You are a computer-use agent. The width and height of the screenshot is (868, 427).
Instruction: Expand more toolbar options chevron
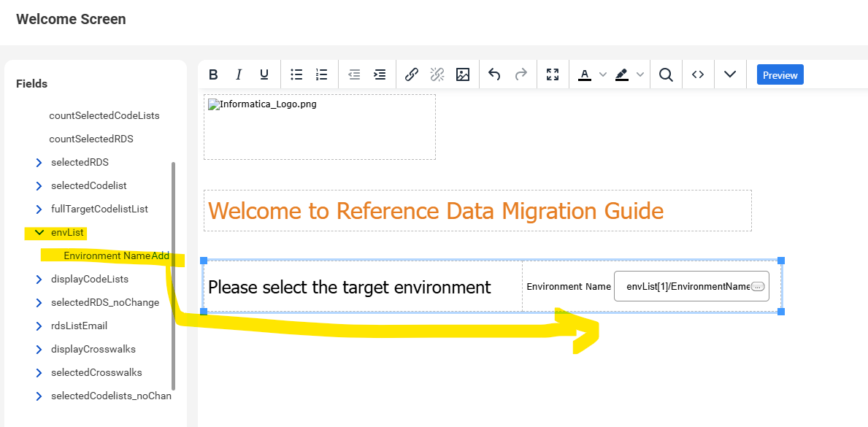[730, 74]
